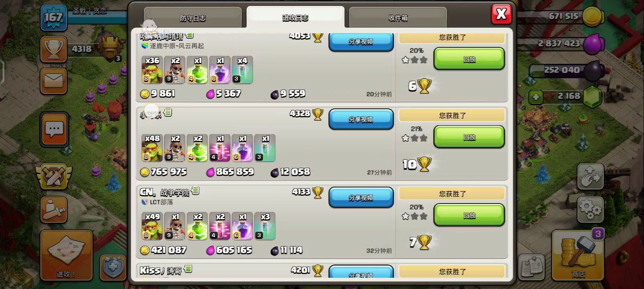The height and width of the screenshot is (289, 644).
Task: Open the settings gears icon
Action: click(591, 209)
